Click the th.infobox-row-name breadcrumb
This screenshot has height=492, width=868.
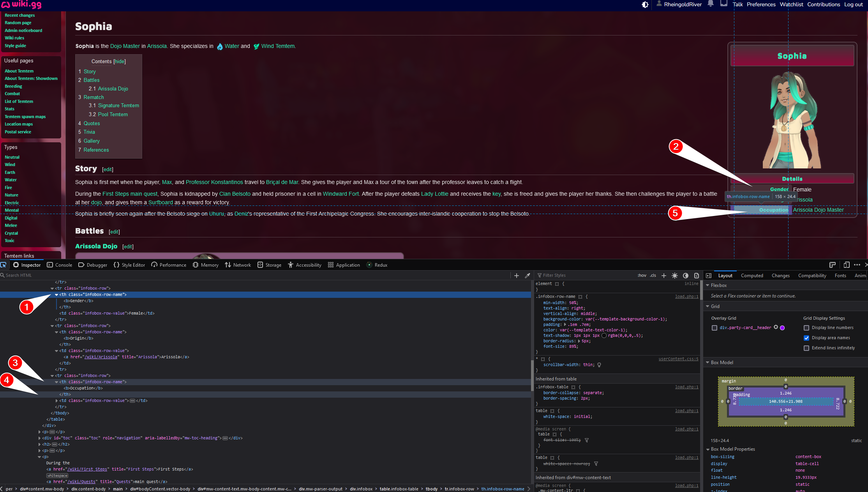(x=503, y=489)
